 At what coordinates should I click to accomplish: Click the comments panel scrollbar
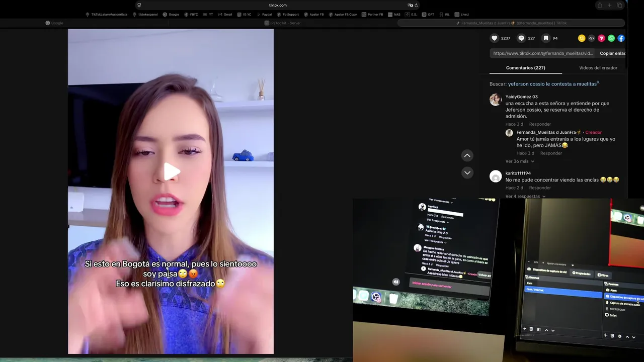coord(627,49)
